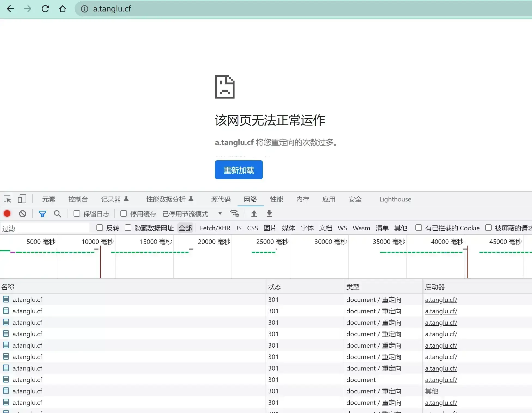Viewport: 532px width, 413px height.
Task: Filter requests by 文档 type
Action: tap(326, 228)
